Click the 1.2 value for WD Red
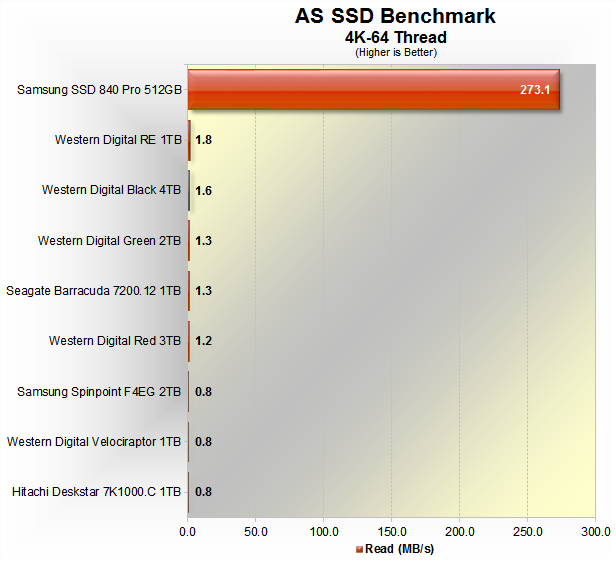The width and height of the screenshot is (616, 561). (x=204, y=341)
